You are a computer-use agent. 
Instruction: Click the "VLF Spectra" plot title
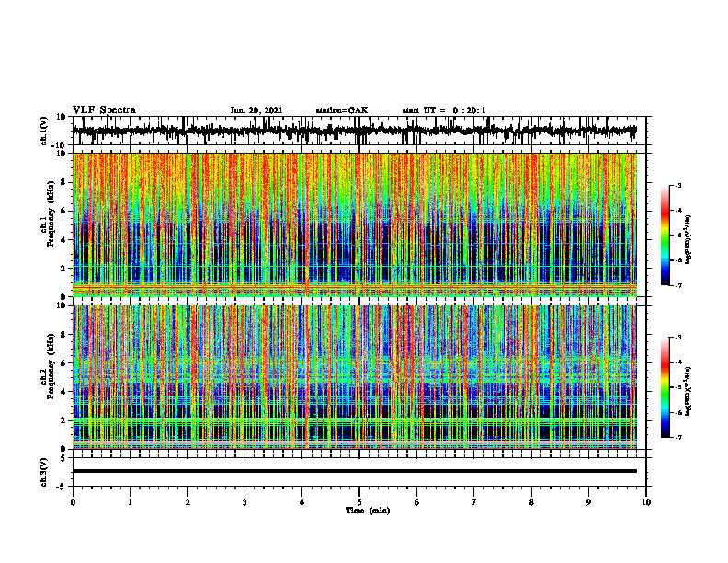(104, 109)
